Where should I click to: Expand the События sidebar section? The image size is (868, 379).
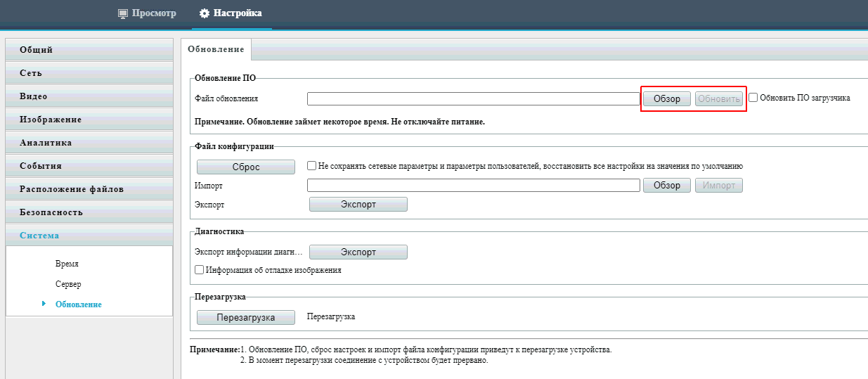[89, 166]
